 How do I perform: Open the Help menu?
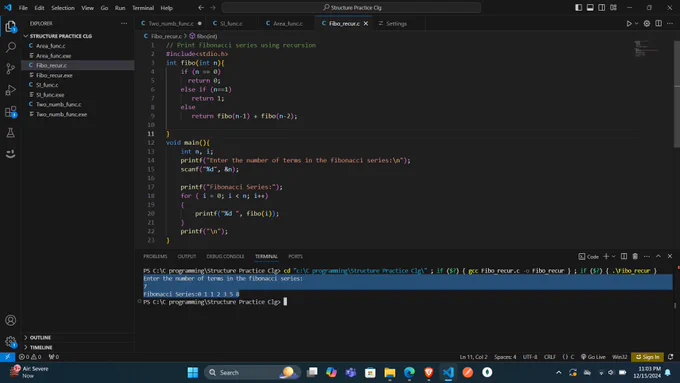pos(167,8)
